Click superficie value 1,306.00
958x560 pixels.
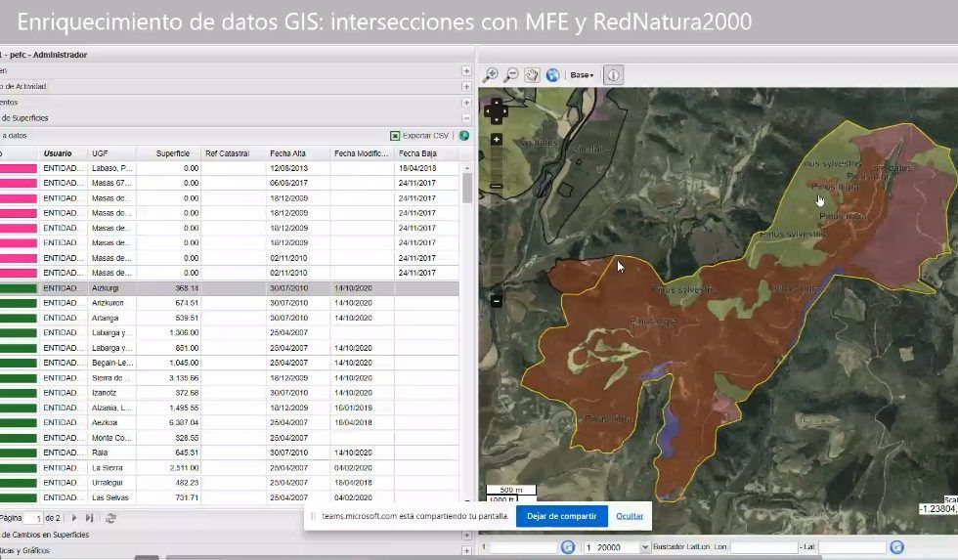click(x=184, y=333)
